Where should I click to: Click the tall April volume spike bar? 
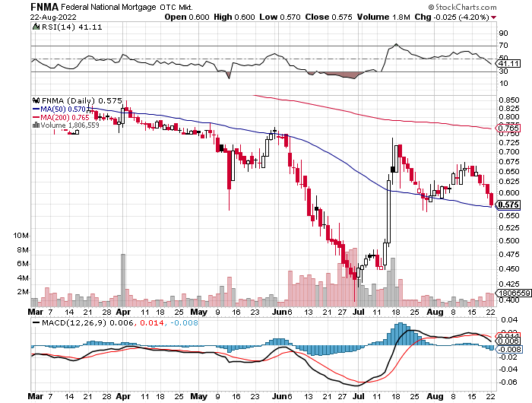point(123,280)
